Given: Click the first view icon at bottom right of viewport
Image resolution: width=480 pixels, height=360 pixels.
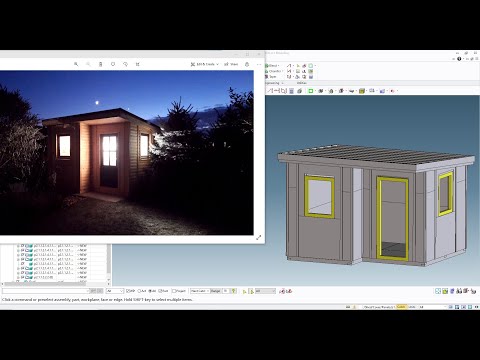Looking at the screenshot, I should pyautogui.click(x=438, y=291).
